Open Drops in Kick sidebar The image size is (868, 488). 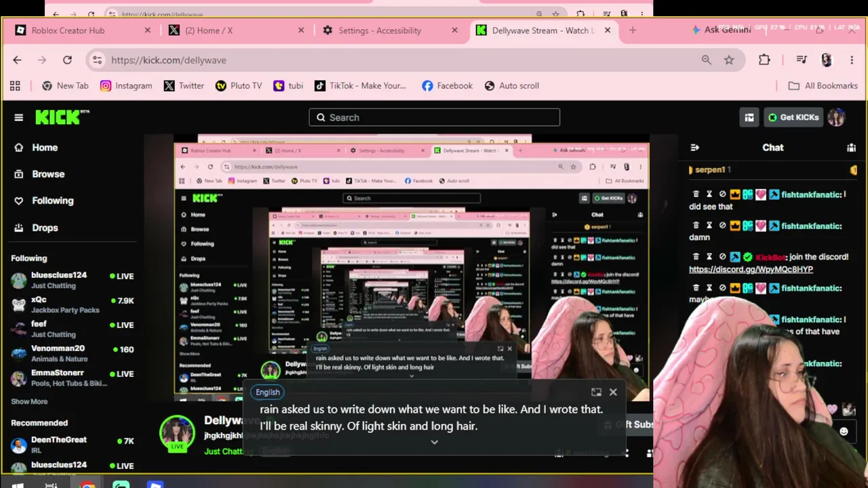coord(37,228)
